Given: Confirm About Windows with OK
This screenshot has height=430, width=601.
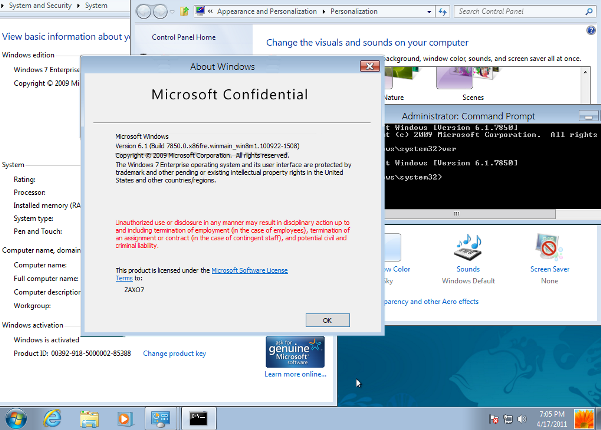Looking at the screenshot, I should click(327, 320).
